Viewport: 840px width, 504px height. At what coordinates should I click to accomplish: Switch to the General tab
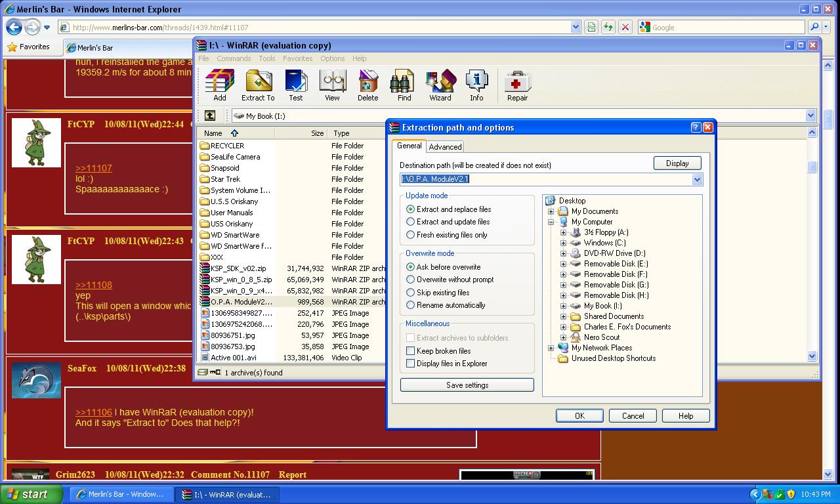pyautogui.click(x=409, y=146)
